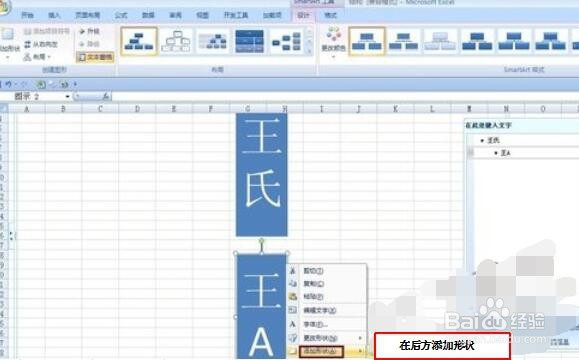Open the 审阅 ribbon tab
579x360 pixels.
point(175,15)
